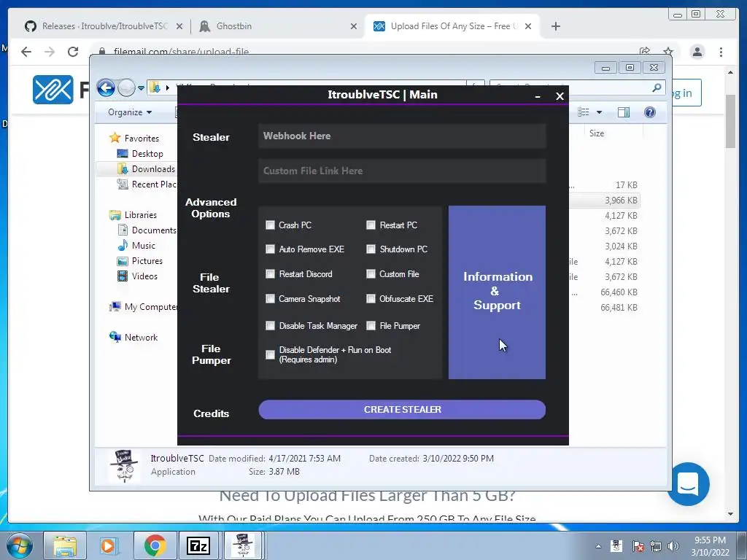Check Disable Task Manager option
This screenshot has width=747, height=560.
(270, 326)
